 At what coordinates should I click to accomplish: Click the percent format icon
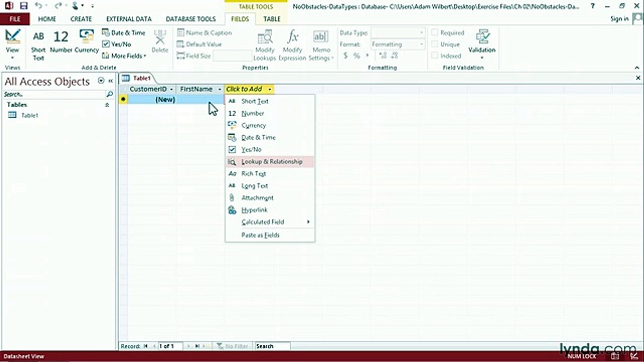point(357,56)
